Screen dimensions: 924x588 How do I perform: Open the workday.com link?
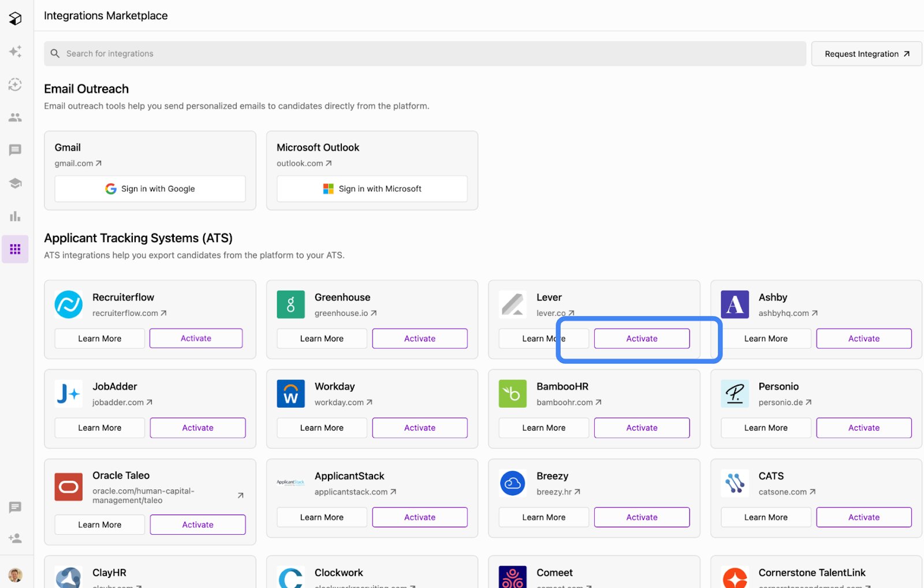tap(344, 403)
